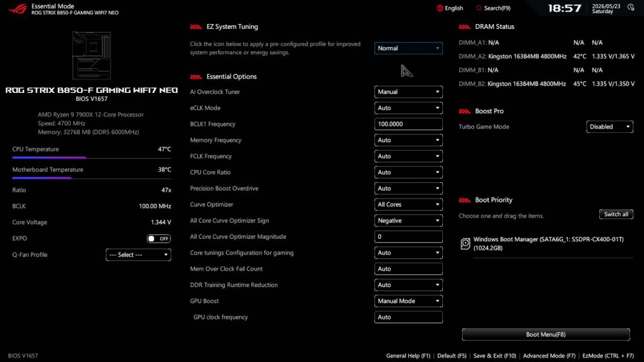Click the 18:57 clock display
Screen dimensions: 644x362
pyautogui.click(x=565, y=8)
